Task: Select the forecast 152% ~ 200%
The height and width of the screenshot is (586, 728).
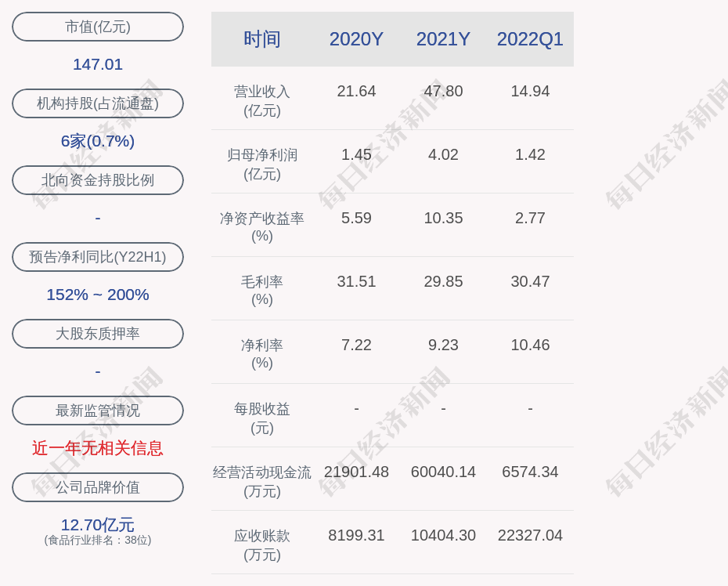Action: point(98,295)
